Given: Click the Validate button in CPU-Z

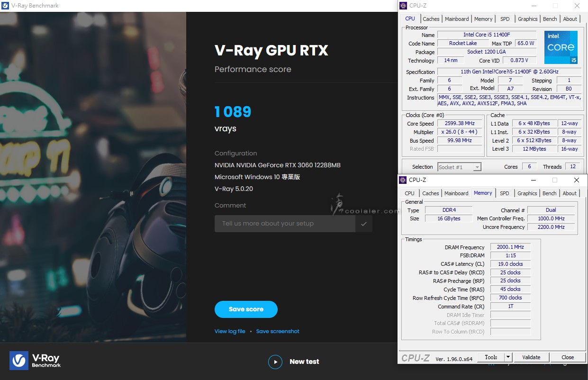Looking at the screenshot, I should (x=531, y=357).
